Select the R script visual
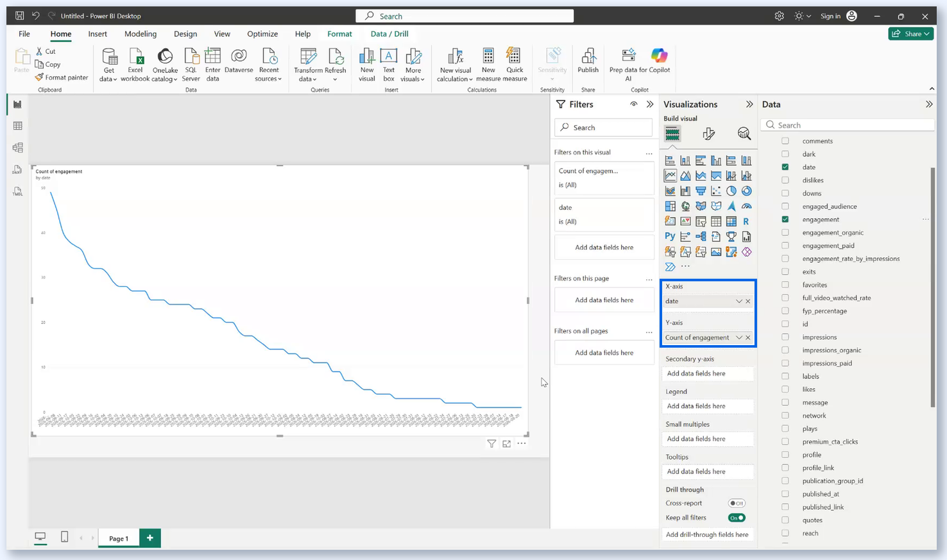Screen dimensions: 947x560 746,221
